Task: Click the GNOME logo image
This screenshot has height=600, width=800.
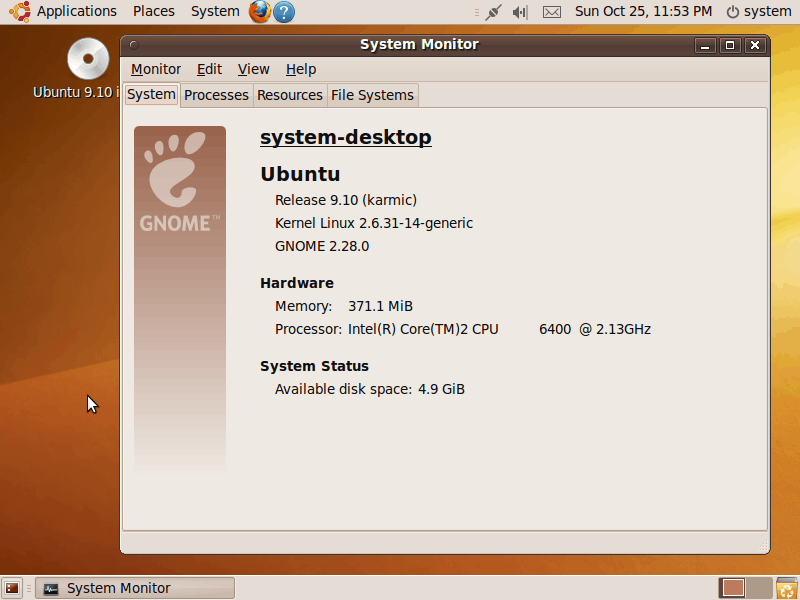Action: point(180,299)
